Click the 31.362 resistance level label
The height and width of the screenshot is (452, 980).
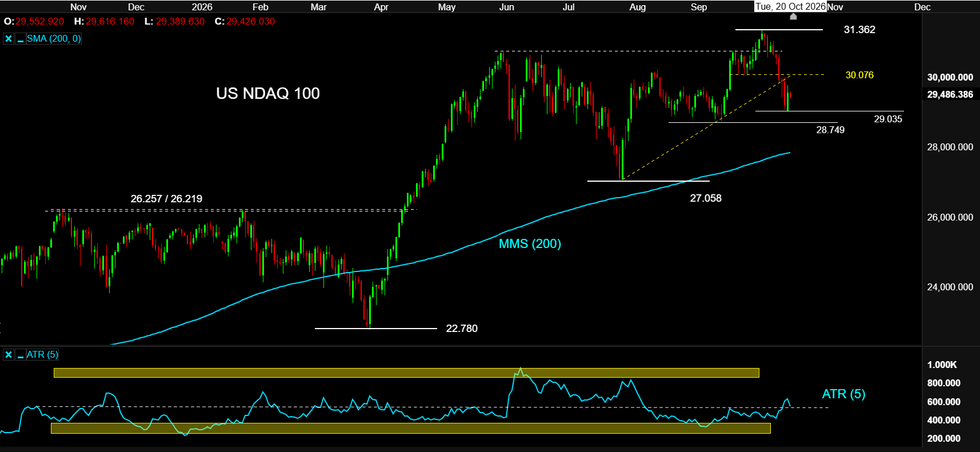click(x=859, y=30)
